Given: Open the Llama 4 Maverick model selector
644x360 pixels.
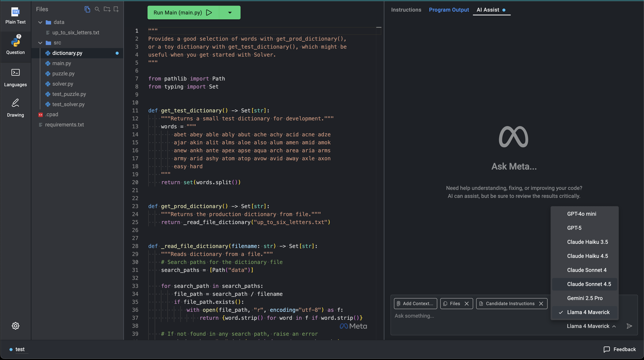Looking at the screenshot, I should (x=591, y=326).
